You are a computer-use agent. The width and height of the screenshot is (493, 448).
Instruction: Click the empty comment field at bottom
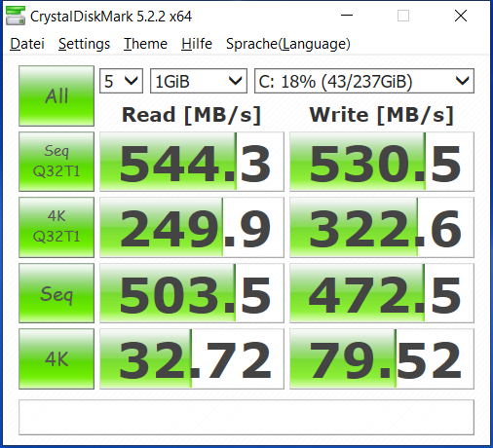pyautogui.click(x=246, y=417)
